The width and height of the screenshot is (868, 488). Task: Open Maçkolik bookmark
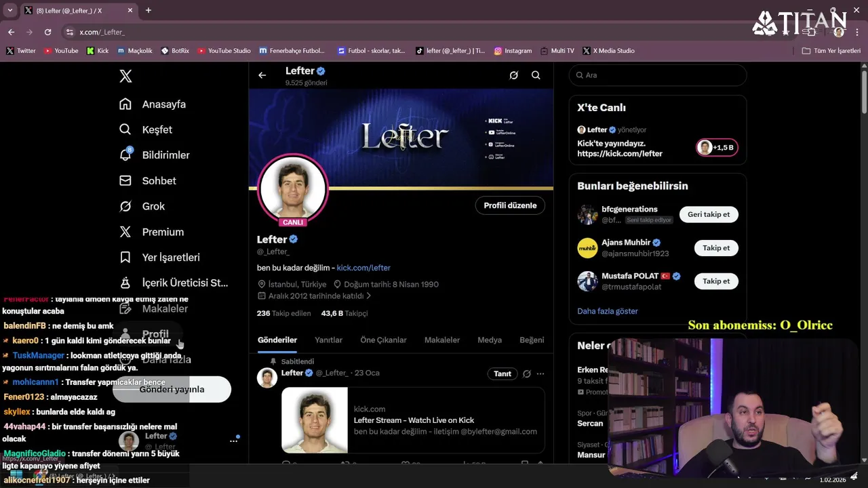[135, 51]
